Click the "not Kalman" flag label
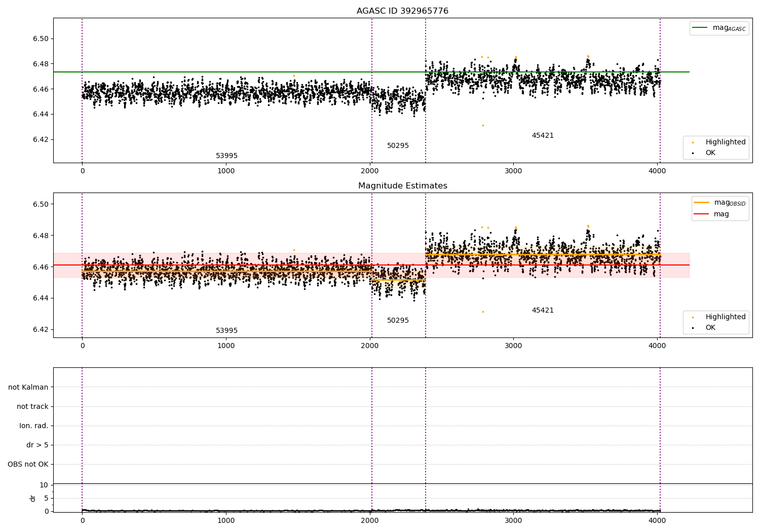This screenshot has width=760, height=532. [x=28, y=387]
